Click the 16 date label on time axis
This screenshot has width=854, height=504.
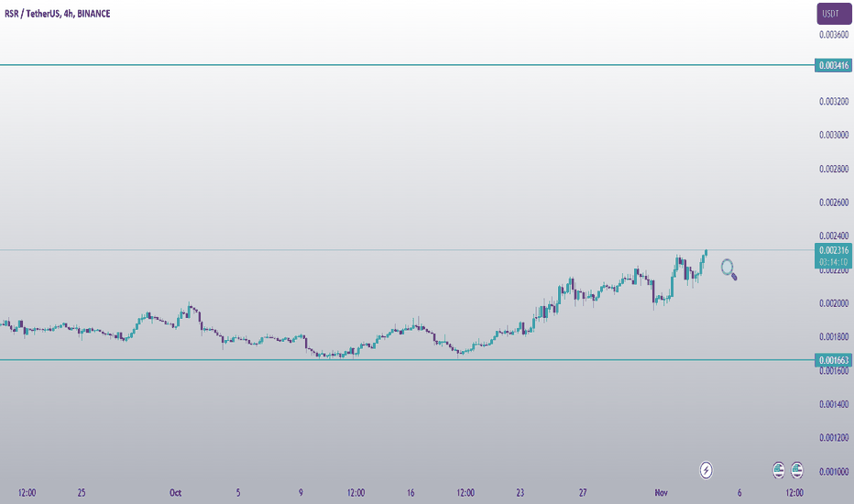(411, 493)
